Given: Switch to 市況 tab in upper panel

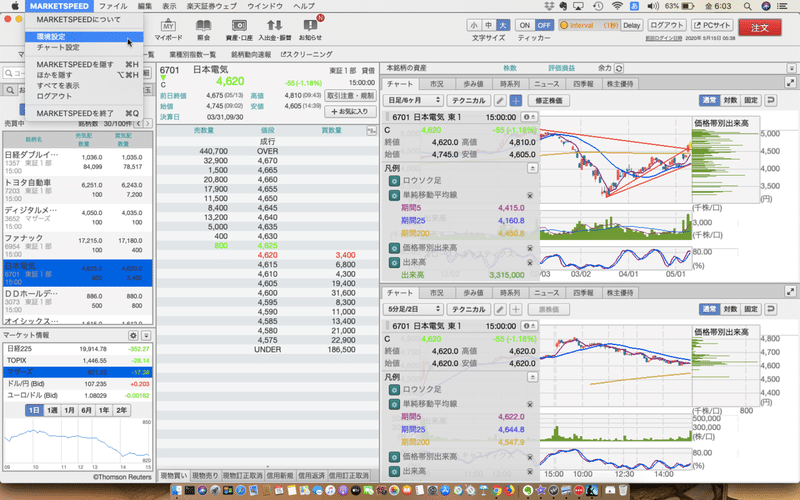Looking at the screenshot, I should [437, 84].
